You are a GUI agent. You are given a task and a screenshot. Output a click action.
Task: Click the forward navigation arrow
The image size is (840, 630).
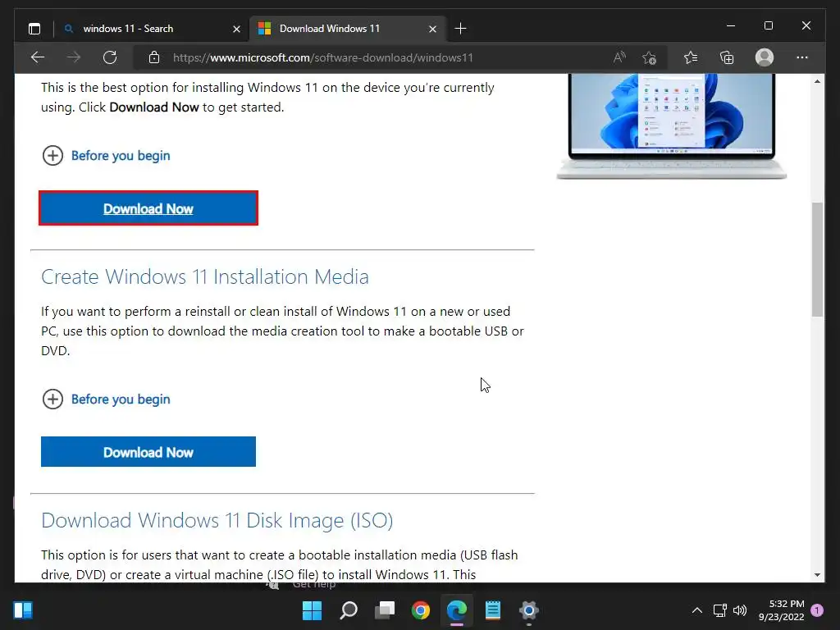pos(73,57)
